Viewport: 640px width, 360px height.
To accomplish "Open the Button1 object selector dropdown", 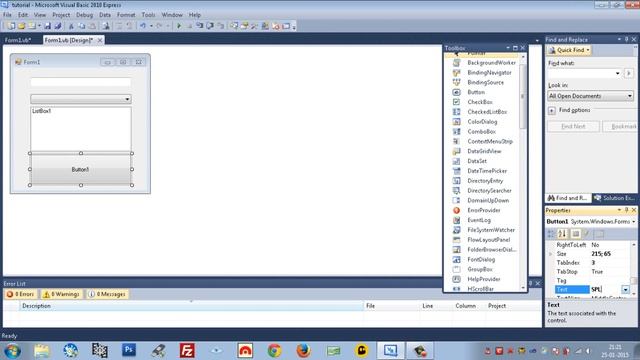I will (633, 222).
